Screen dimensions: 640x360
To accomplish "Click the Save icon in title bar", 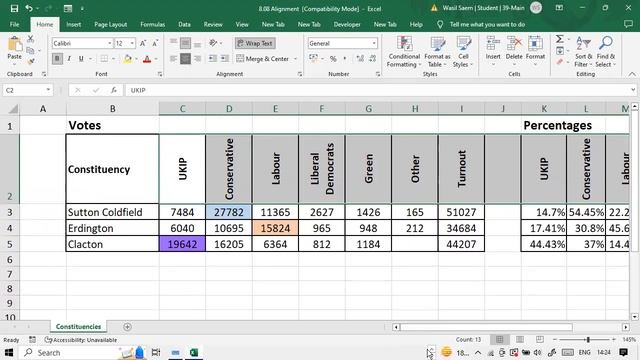I will [x=14, y=8].
